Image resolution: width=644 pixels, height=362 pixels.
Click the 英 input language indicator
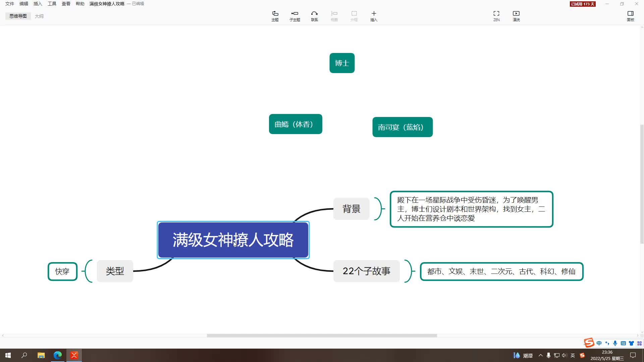click(x=573, y=355)
